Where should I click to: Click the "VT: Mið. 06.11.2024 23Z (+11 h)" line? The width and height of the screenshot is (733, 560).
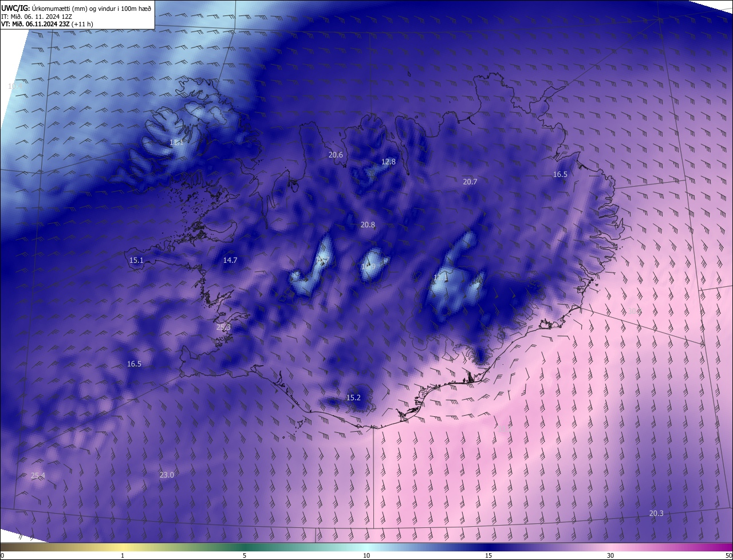[x=48, y=24]
